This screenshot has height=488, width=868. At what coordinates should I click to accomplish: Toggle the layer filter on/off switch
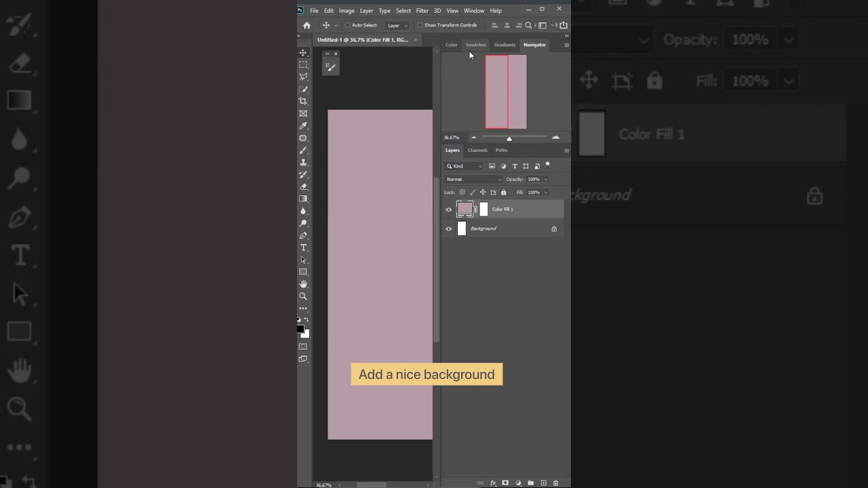click(547, 165)
